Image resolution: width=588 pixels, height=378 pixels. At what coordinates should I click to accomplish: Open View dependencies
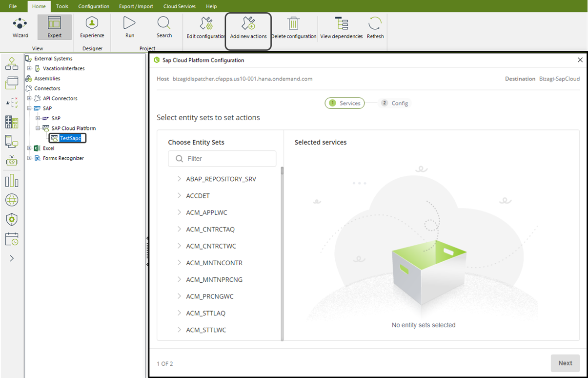click(341, 28)
